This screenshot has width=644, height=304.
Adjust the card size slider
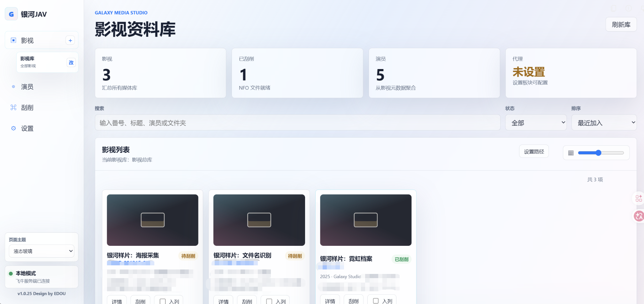[x=601, y=153]
